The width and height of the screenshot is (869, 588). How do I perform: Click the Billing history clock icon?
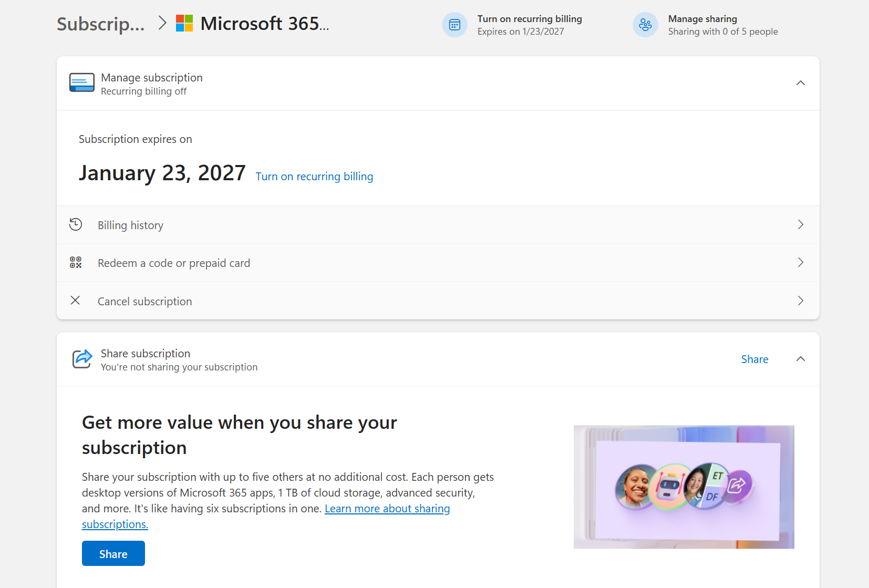tap(76, 224)
